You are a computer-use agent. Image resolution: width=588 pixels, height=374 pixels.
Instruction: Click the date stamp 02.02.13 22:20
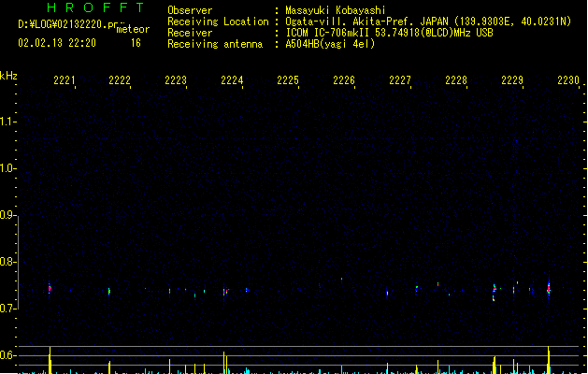[x=57, y=43]
